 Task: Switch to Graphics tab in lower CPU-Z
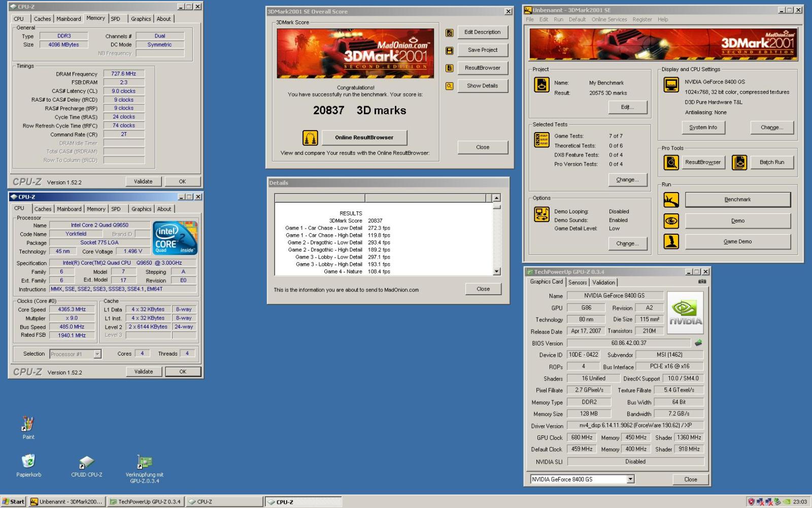pos(141,209)
